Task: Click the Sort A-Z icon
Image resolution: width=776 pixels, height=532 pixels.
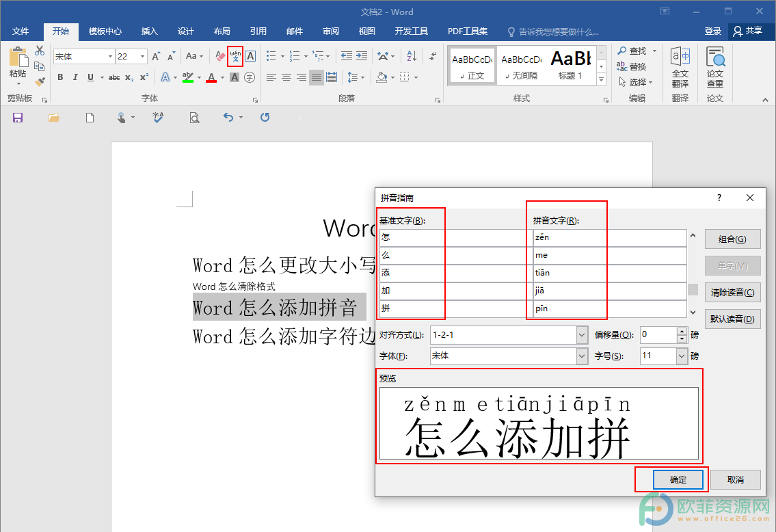Action: coord(412,56)
